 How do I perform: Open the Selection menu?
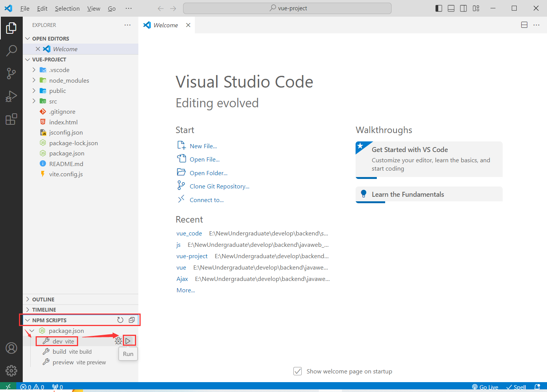(67, 8)
